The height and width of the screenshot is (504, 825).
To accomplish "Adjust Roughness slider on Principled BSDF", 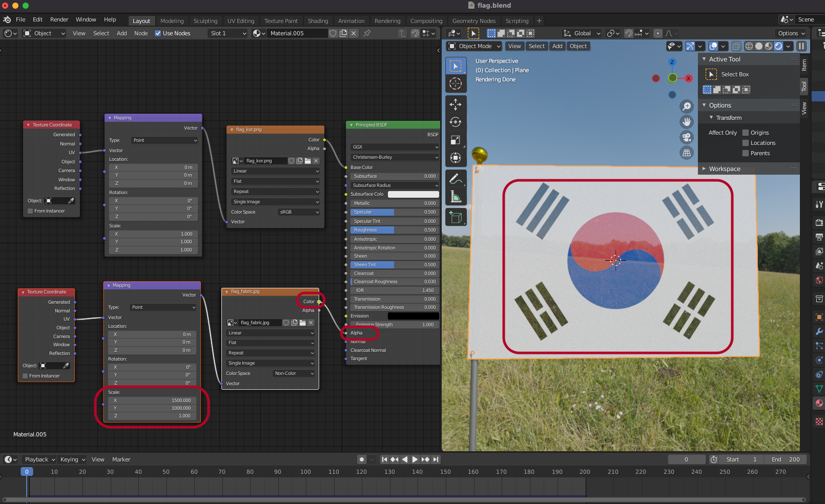I will 395,230.
